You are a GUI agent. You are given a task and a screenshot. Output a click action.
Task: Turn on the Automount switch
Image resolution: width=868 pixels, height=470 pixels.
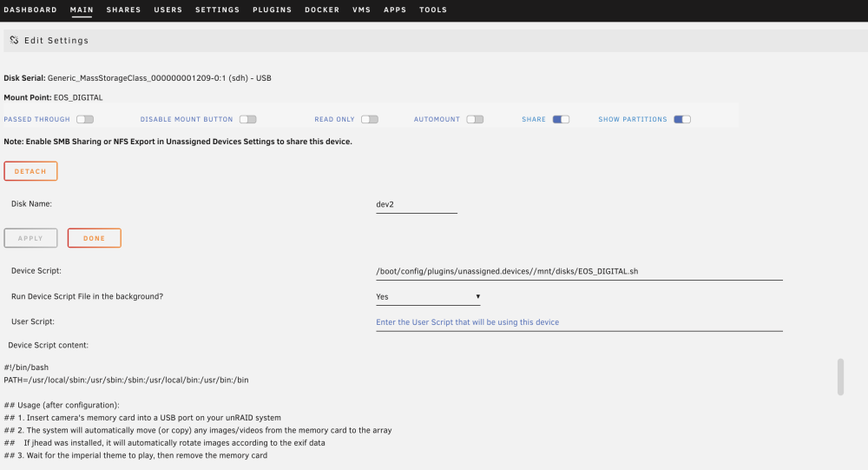pos(475,119)
